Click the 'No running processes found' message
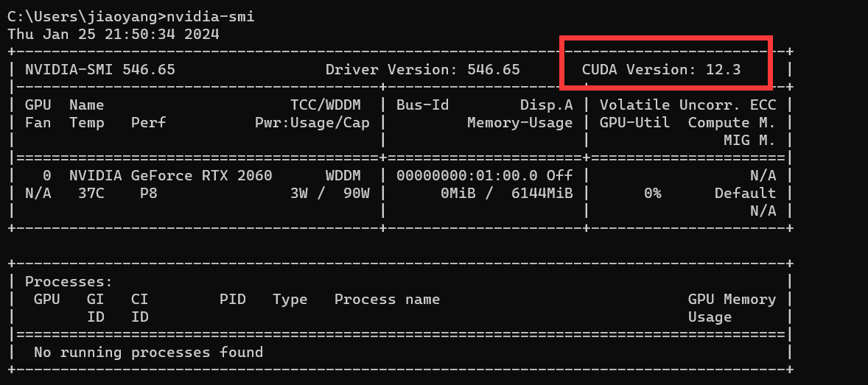The width and height of the screenshot is (868, 385). 148,353
